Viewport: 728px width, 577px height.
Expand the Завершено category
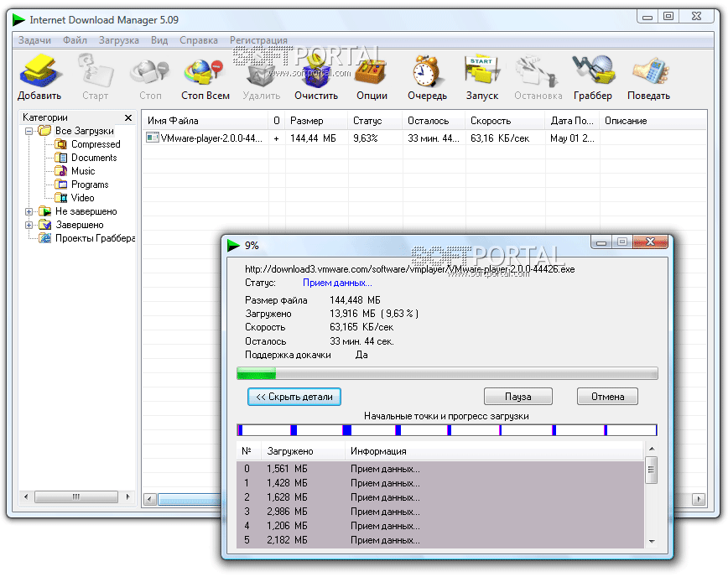tap(29, 225)
